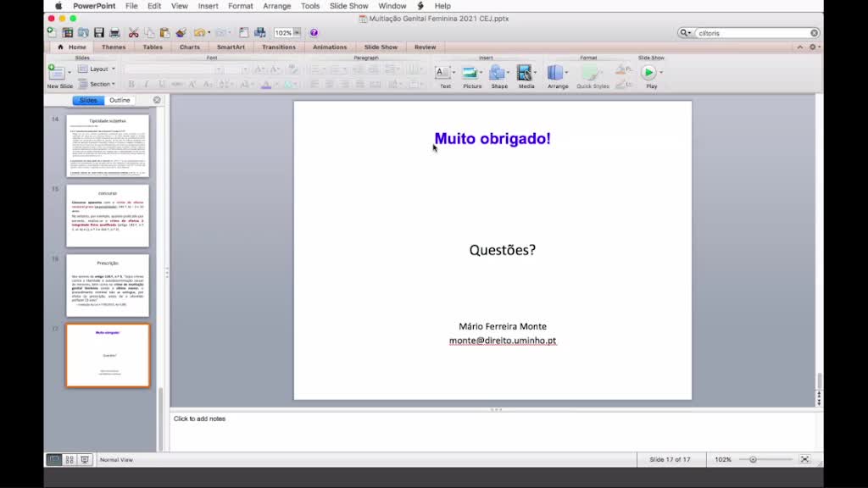Screen dimensions: 868x488
Task: Open the Layout dropdown
Action: (97, 69)
